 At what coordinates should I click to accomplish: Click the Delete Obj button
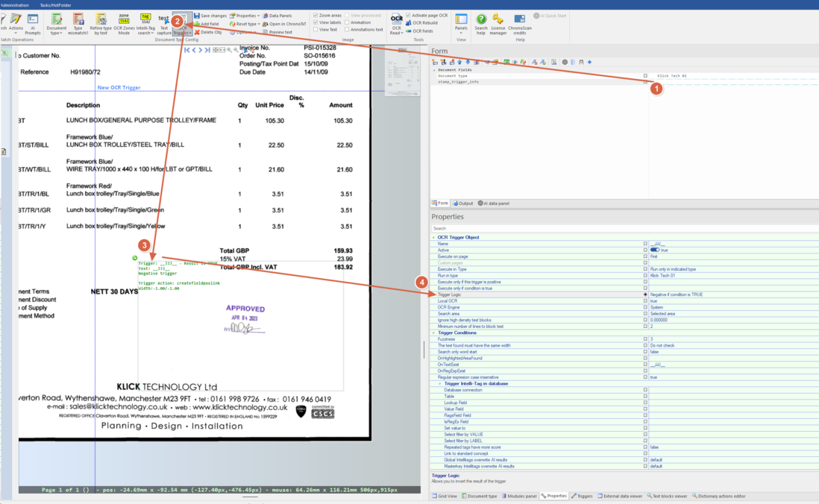[x=208, y=32]
